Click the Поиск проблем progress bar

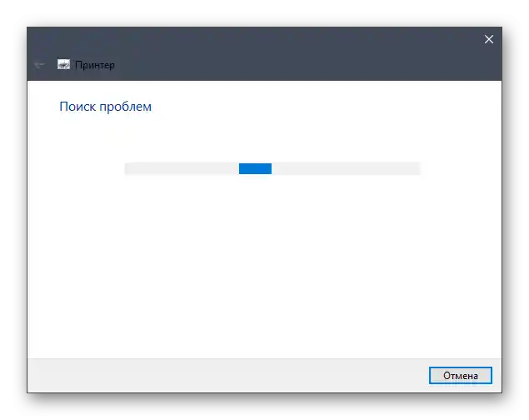[x=272, y=168]
